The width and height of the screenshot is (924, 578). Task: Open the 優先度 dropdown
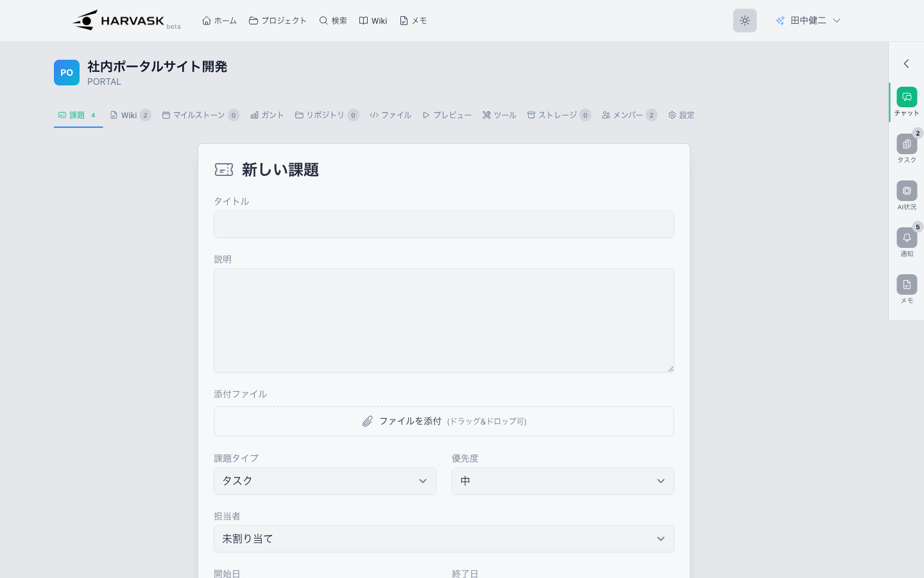[562, 481]
